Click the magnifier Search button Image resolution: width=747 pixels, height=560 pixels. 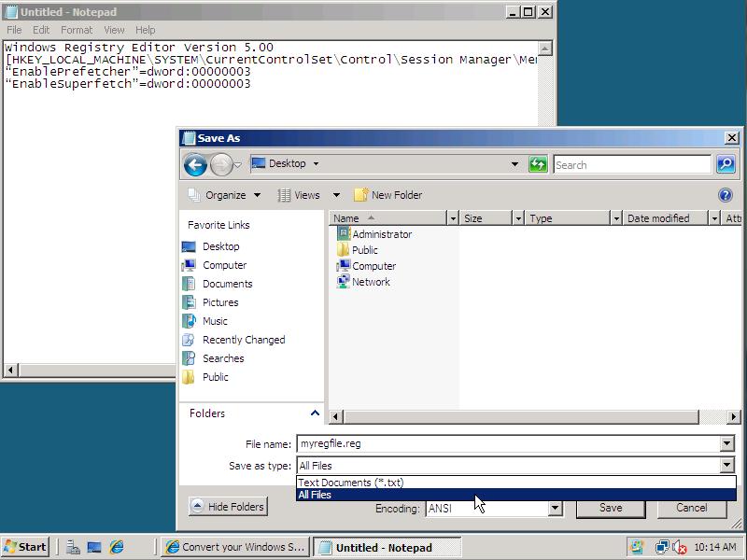tap(726, 165)
